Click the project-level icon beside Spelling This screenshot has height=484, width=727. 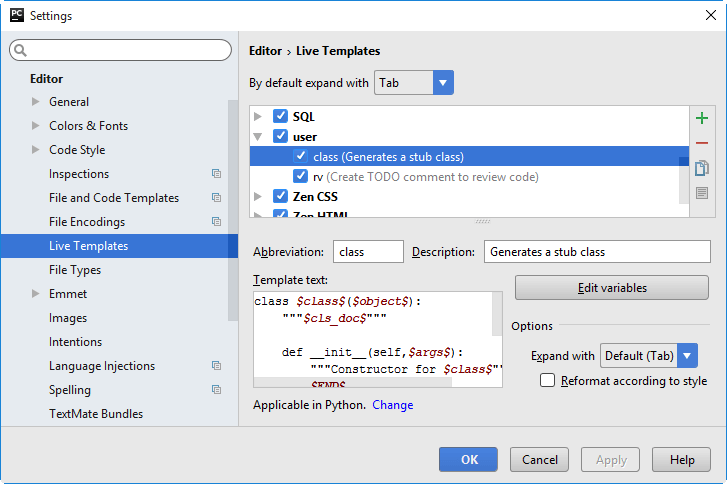(x=216, y=390)
